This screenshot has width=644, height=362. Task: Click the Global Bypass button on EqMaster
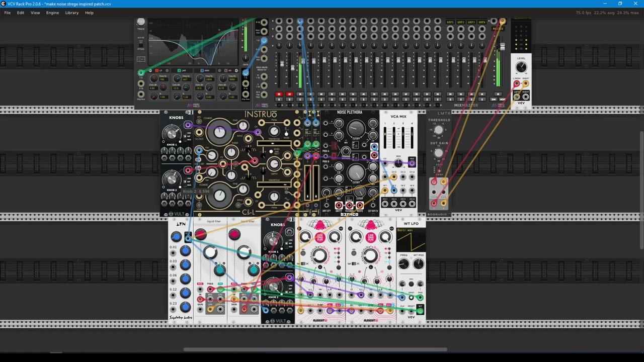(141, 59)
